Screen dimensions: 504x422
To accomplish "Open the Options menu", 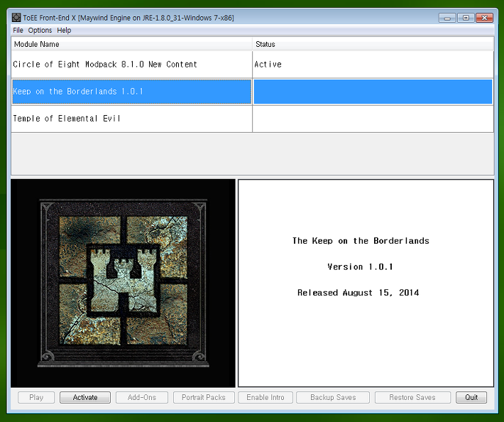I will [x=40, y=31].
